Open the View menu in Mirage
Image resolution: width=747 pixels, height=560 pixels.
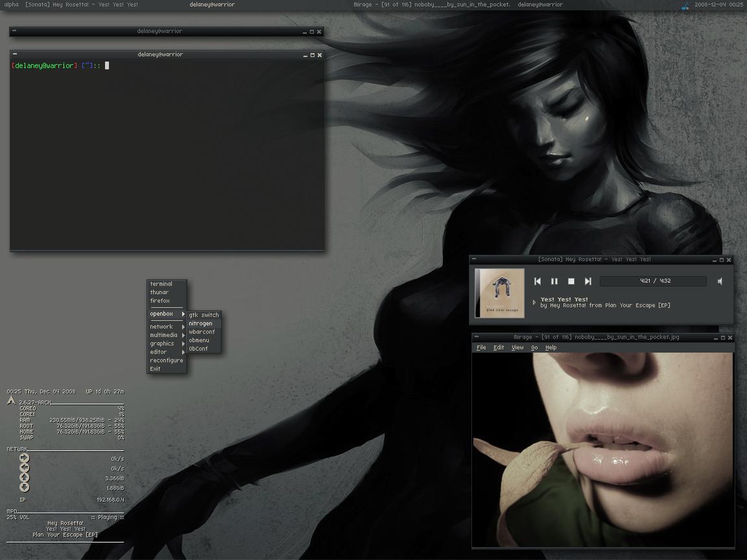(x=517, y=347)
